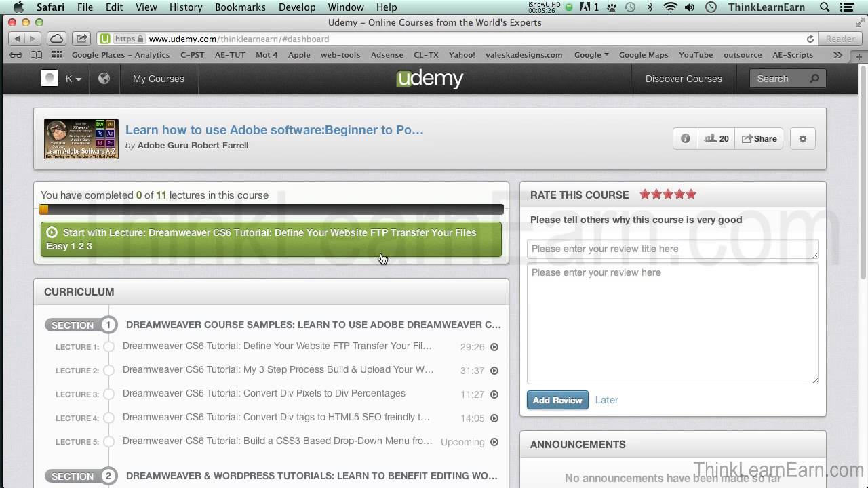Click the course info icon
Screen dimensions: 868x488
[686, 138]
